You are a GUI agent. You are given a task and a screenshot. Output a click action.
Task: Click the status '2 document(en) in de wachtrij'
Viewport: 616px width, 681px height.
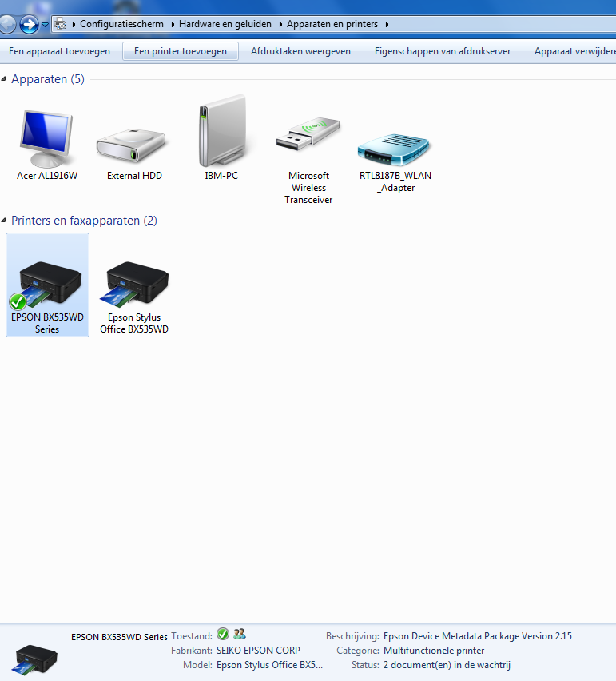[447, 665]
